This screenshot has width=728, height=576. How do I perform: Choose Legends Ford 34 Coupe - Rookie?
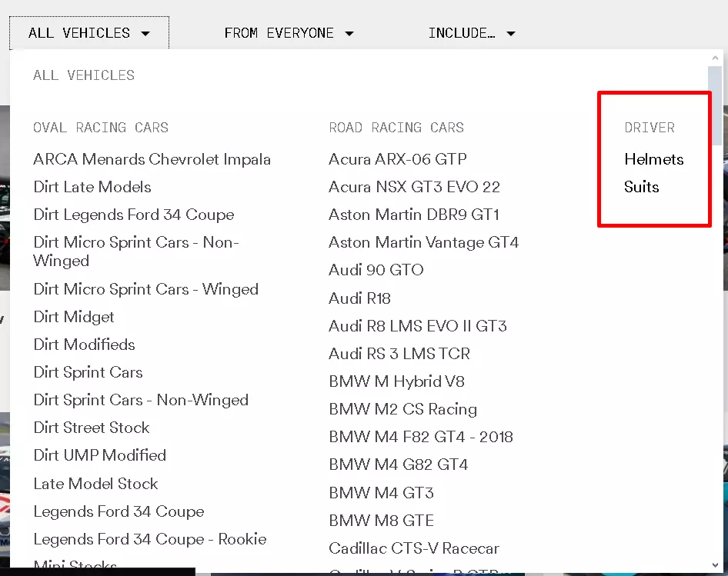click(x=150, y=539)
